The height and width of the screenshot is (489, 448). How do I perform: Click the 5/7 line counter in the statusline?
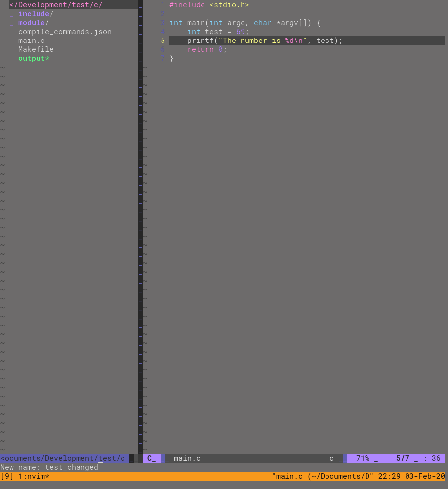(x=403, y=458)
